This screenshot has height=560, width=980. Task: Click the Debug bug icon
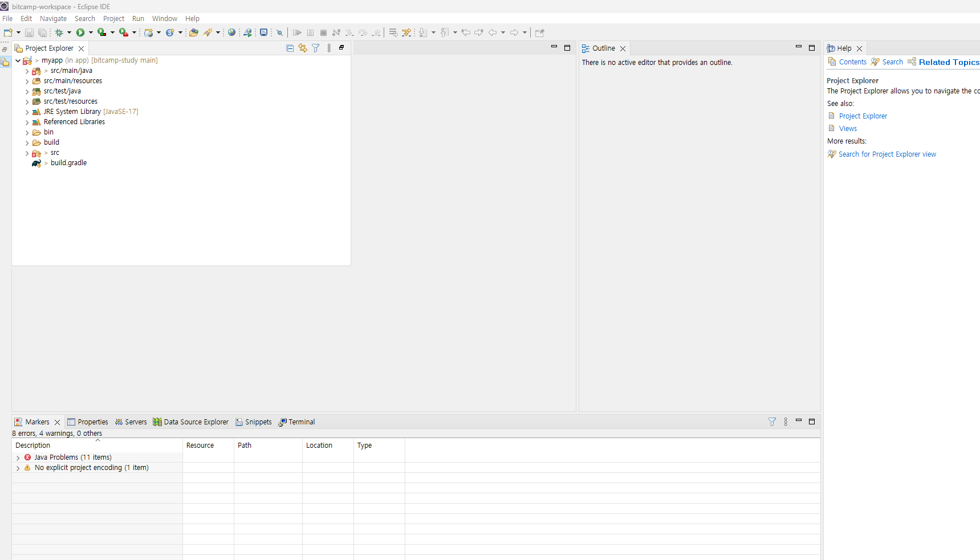[x=59, y=32]
